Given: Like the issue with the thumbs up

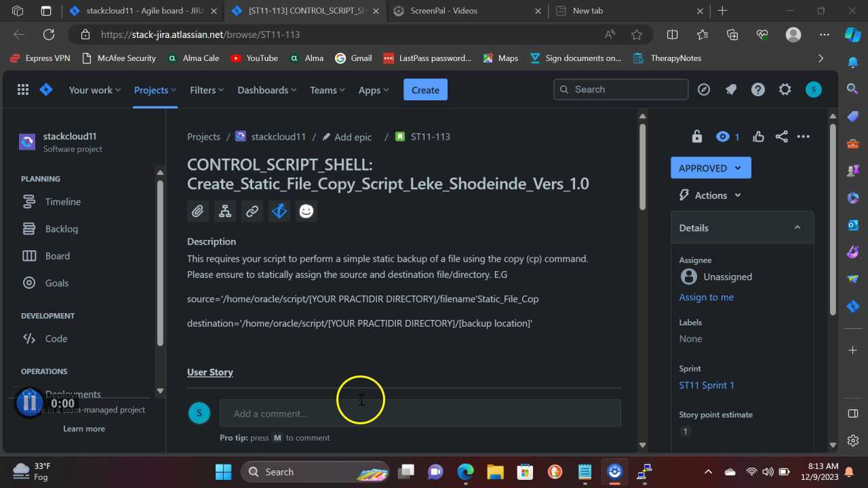Looking at the screenshot, I should (758, 136).
